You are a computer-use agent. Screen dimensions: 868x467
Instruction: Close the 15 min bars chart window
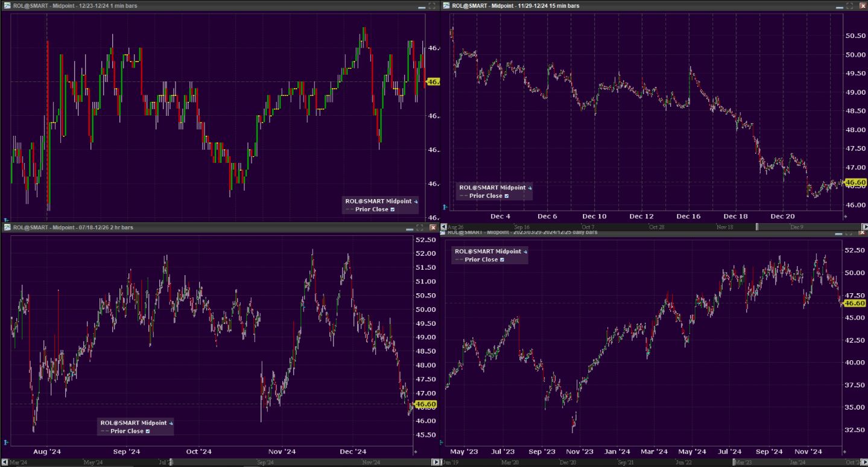[863, 5]
